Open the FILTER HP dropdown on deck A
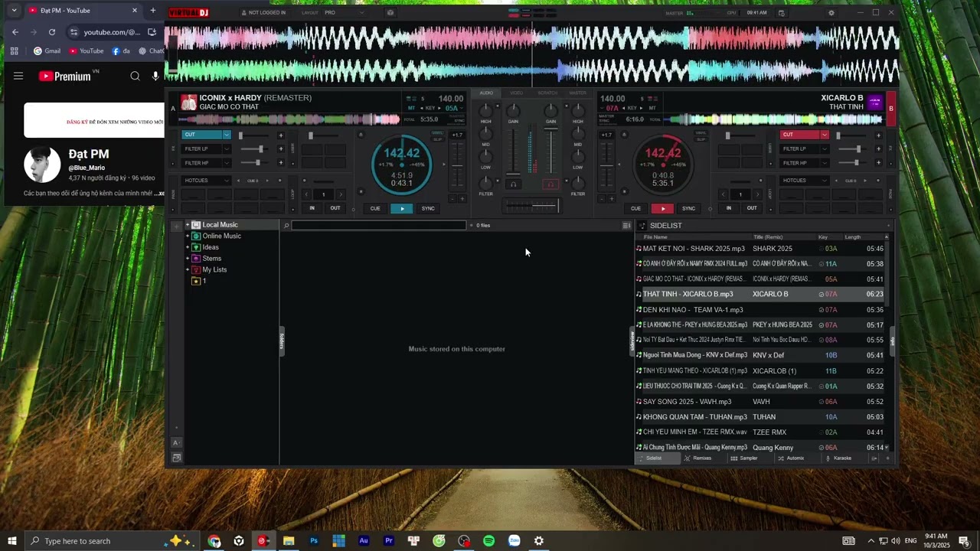The width and height of the screenshot is (980, 551). coord(226,163)
